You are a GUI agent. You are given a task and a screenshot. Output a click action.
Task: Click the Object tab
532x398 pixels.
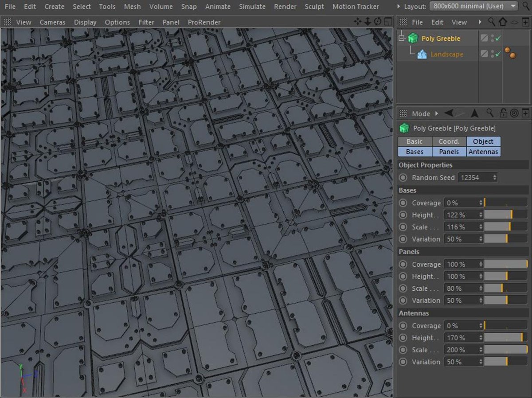[x=483, y=141]
